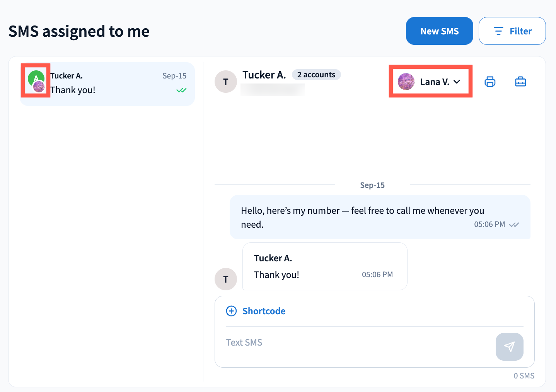Click the Lana V. profile picture
Image resolution: width=556 pixels, height=392 pixels.
point(406,82)
